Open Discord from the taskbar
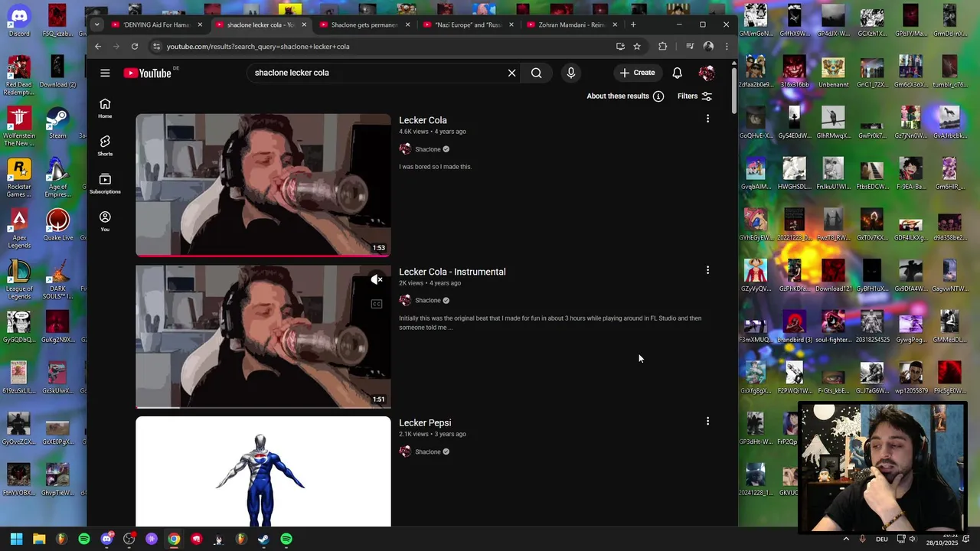Image resolution: width=980 pixels, height=551 pixels. tap(106, 539)
